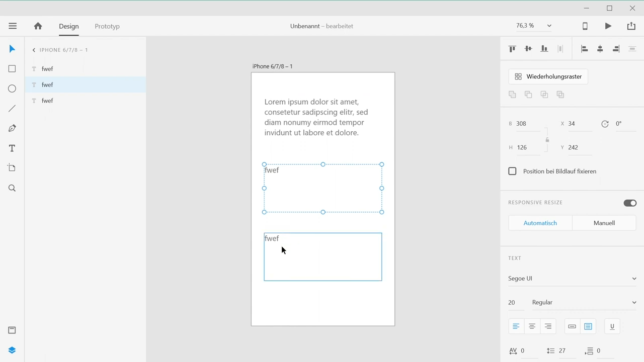Viewport: 644px width, 362px height.
Task: Toggle underline text style
Action: pos(612,327)
